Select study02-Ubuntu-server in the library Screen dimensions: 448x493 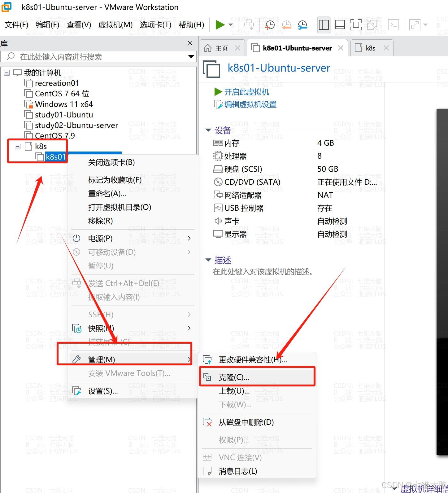76,125
